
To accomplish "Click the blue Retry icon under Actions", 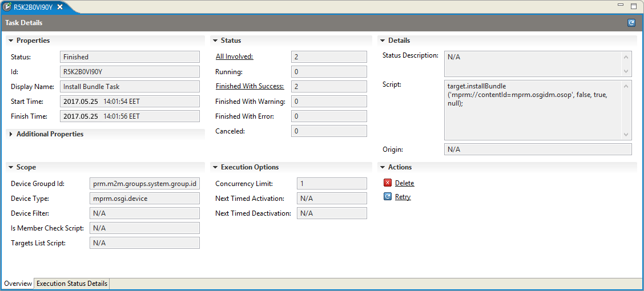I will 387,197.
